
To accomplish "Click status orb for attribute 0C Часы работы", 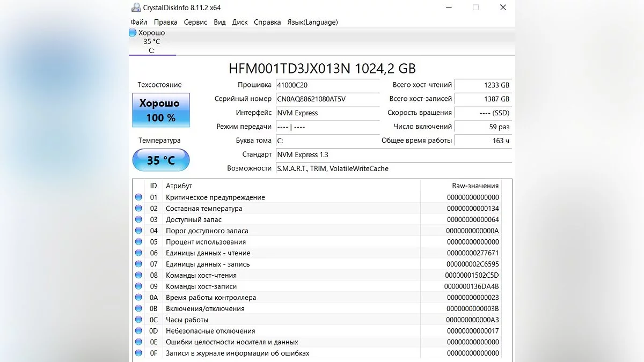I will pyautogui.click(x=139, y=320).
